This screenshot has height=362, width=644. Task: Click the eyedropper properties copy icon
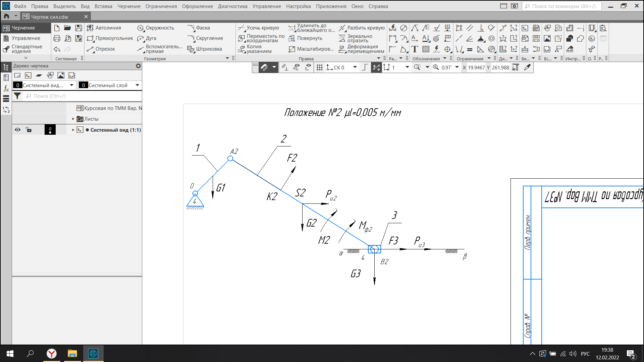(x=527, y=67)
